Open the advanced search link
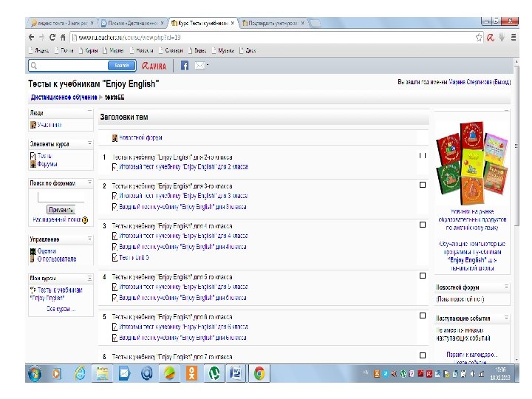This screenshot has height=399, width=532. tap(58, 219)
